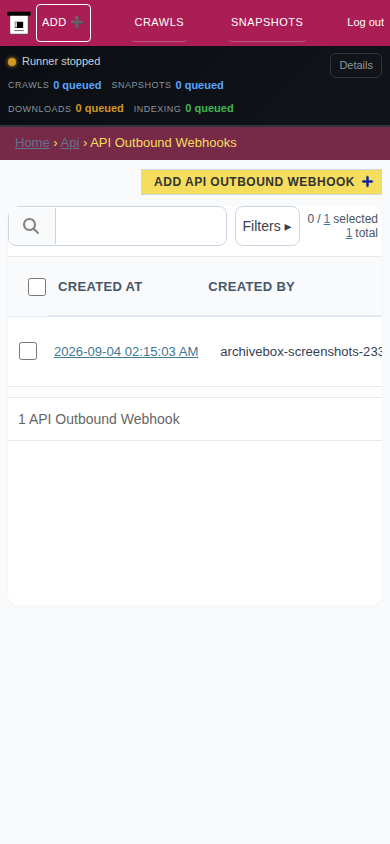Toggle the select-all checkbox in table header
The image size is (390, 844).
point(37,287)
